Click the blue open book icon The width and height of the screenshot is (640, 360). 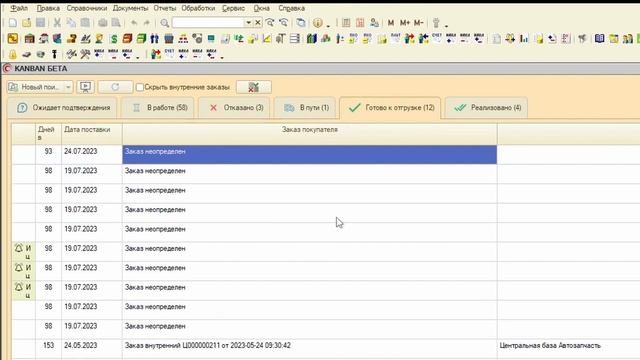[x=600, y=39]
